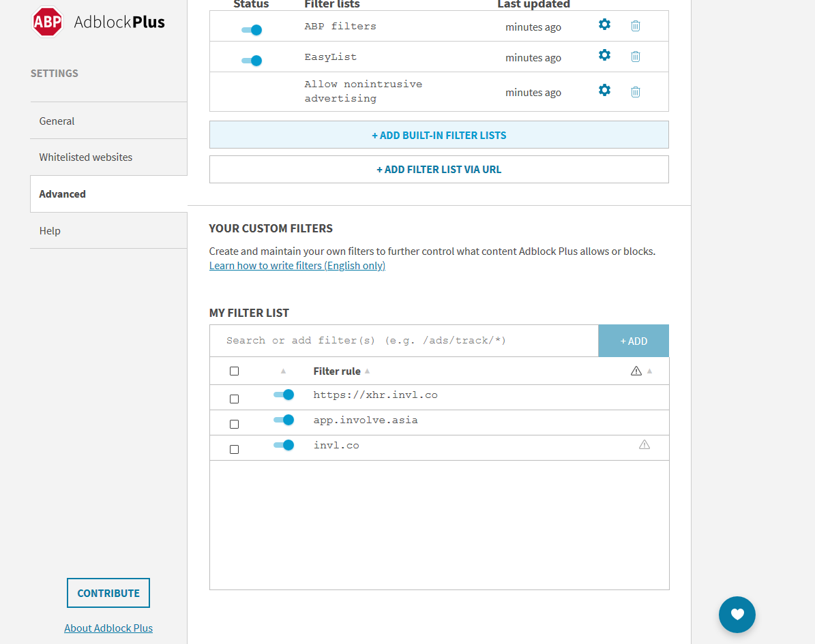Click the heart donate floating button
This screenshot has height=644, width=815.
737,615
